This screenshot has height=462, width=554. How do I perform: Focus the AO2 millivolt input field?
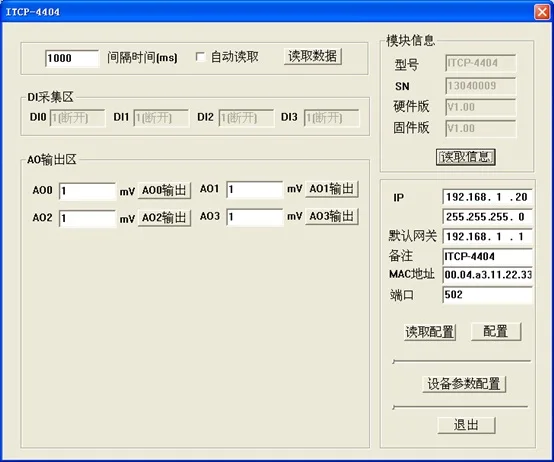click(x=87, y=219)
